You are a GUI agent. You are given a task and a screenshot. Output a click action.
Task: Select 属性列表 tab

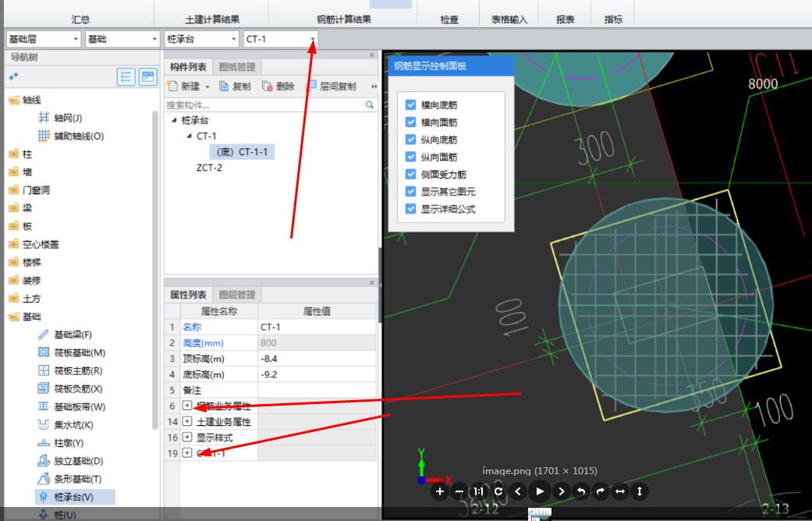pyautogui.click(x=188, y=295)
